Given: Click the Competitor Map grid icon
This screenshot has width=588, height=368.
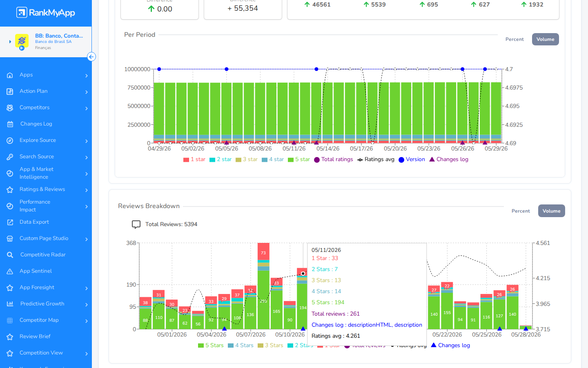Looking at the screenshot, I should pos(10,320).
